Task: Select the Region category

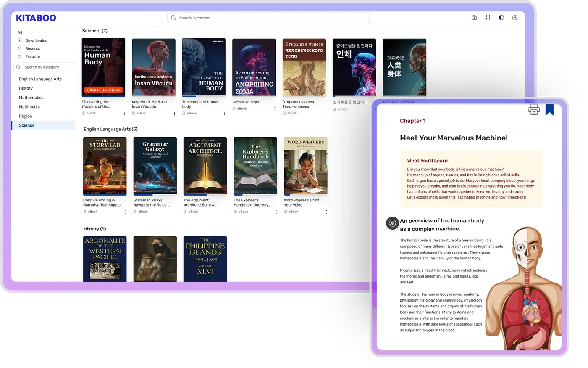Action: click(x=26, y=116)
